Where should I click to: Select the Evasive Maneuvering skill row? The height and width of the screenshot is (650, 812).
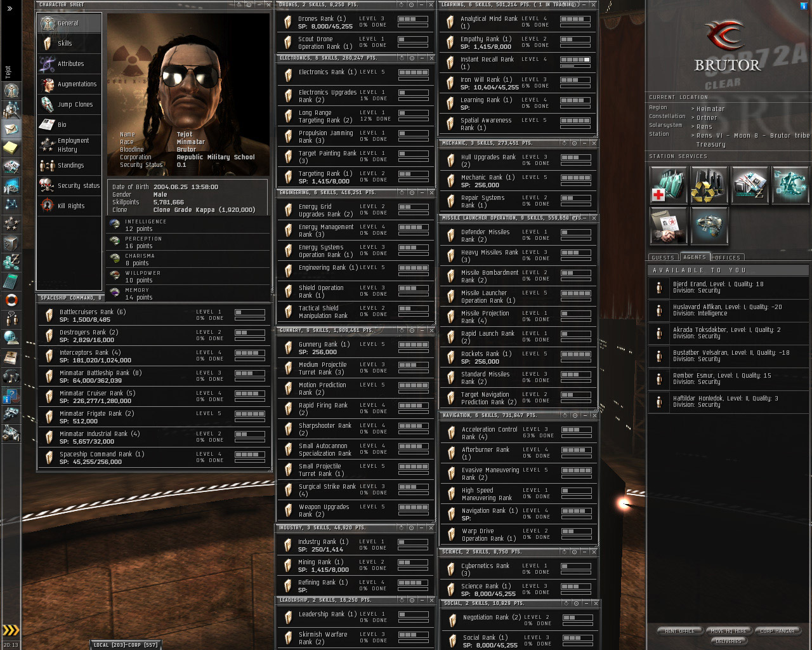[519, 474]
